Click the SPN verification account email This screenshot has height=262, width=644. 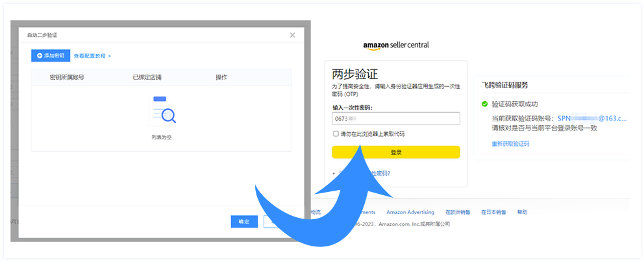591,119
